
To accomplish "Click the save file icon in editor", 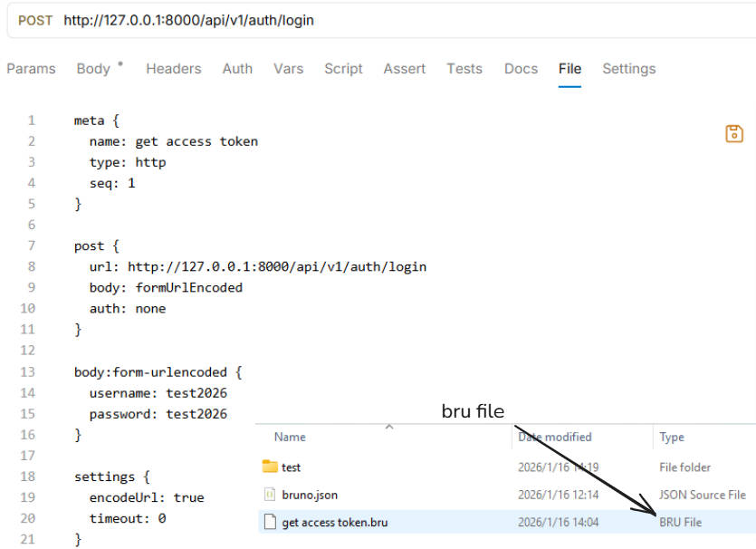I will pos(734,134).
